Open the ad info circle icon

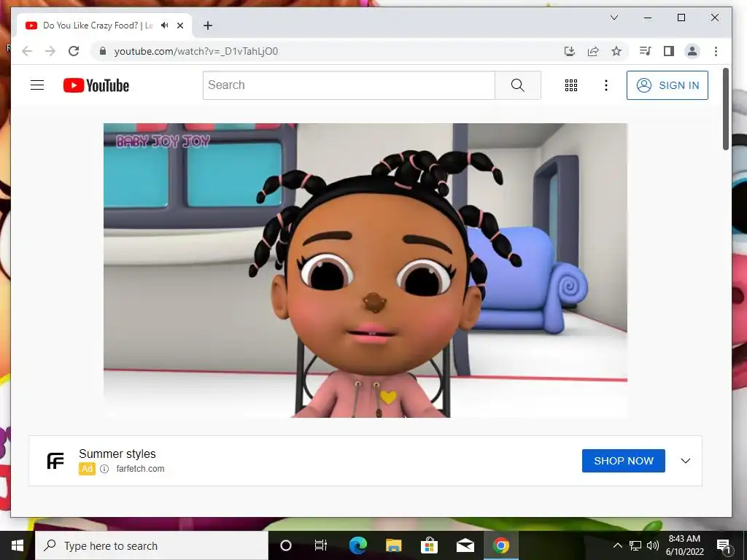coord(104,469)
